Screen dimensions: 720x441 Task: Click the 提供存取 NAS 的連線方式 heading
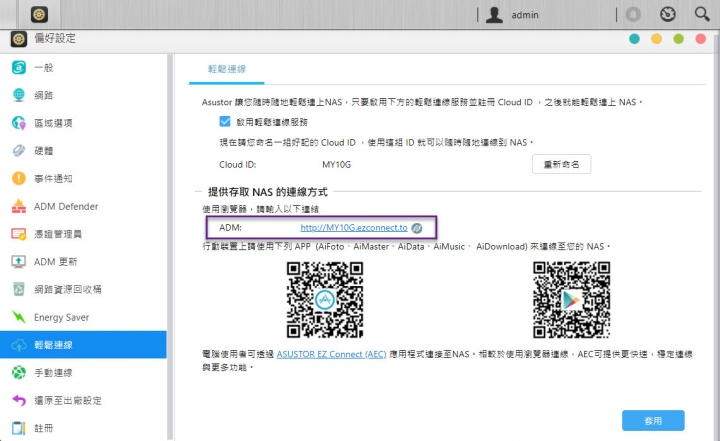pos(268,192)
